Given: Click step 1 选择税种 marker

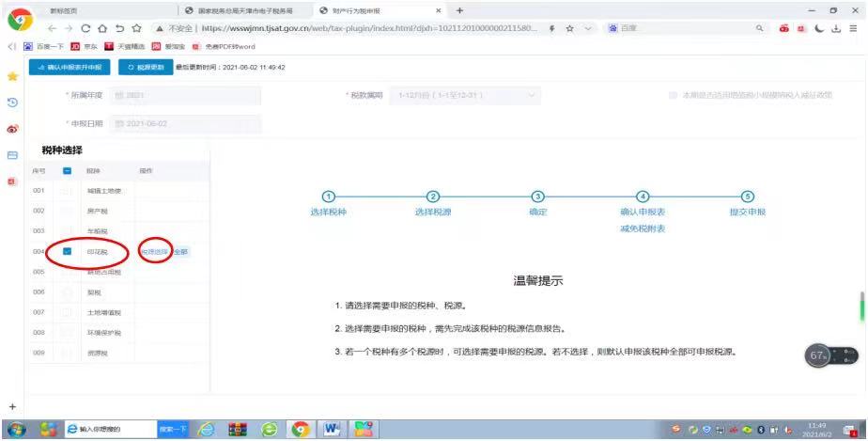Looking at the screenshot, I should pos(328,197).
